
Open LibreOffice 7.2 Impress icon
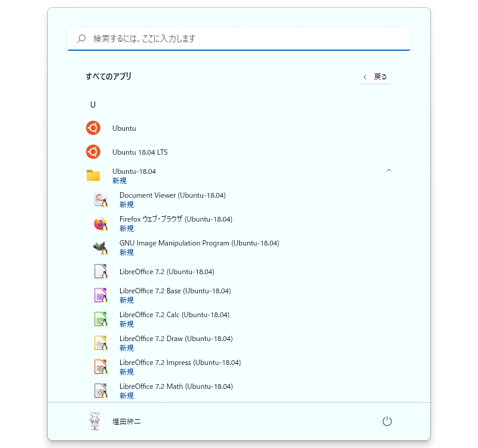pyautogui.click(x=100, y=367)
